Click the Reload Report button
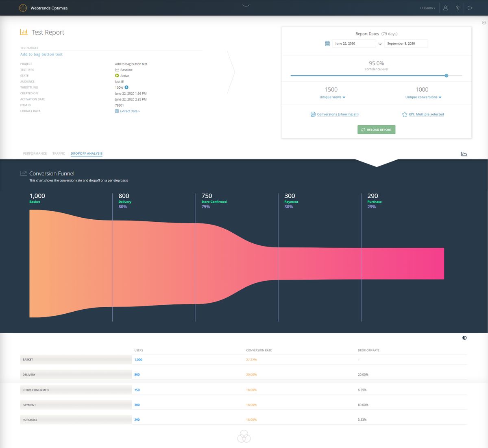Viewport: 488px width, 448px height. (x=376, y=129)
